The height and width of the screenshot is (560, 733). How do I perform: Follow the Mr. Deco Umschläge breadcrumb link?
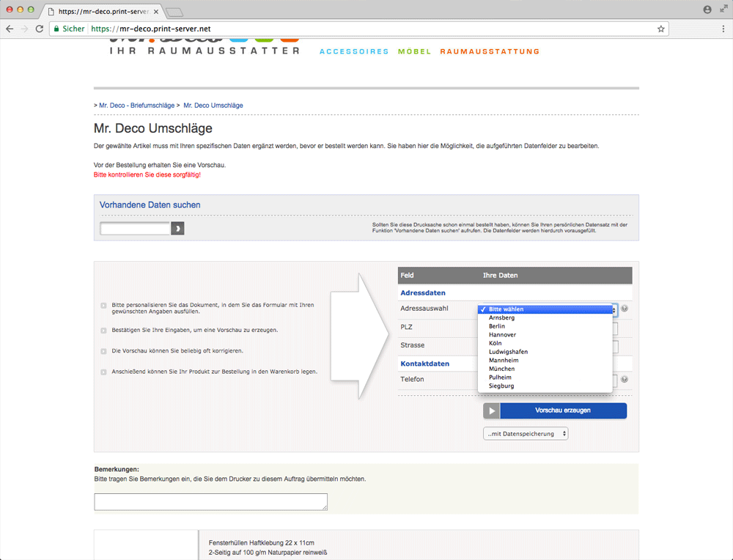[213, 106]
